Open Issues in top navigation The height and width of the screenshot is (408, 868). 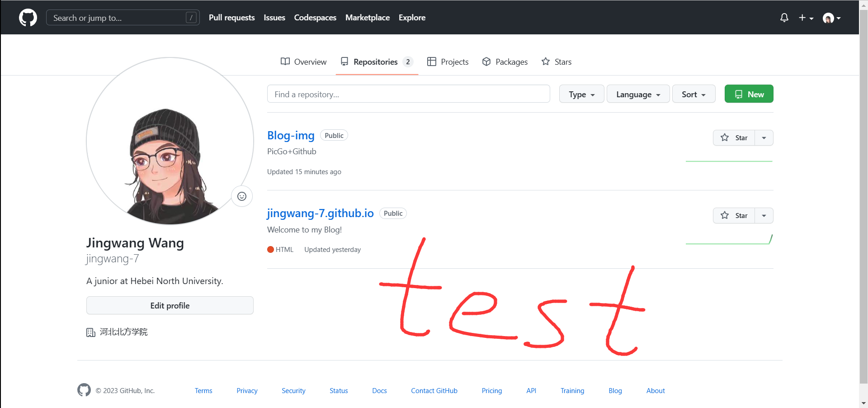tap(274, 18)
